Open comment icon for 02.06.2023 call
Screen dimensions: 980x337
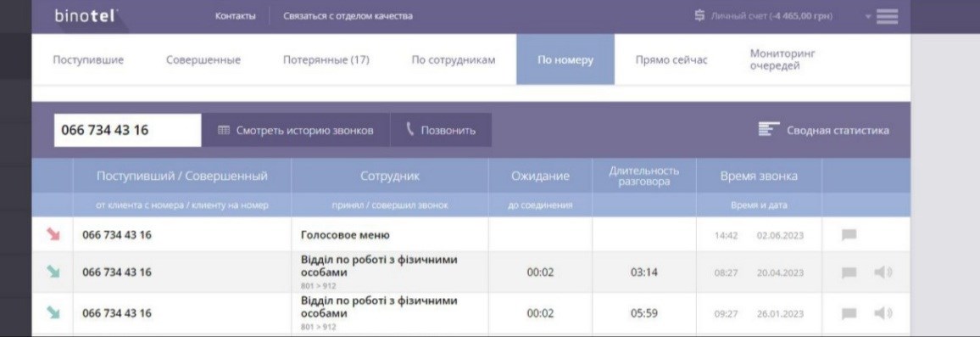849,235
